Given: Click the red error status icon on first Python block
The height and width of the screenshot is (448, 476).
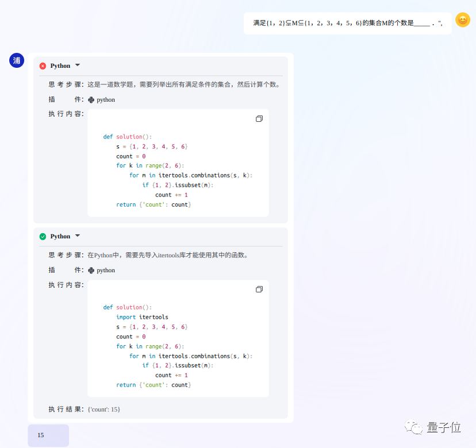Looking at the screenshot, I should point(43,66).
